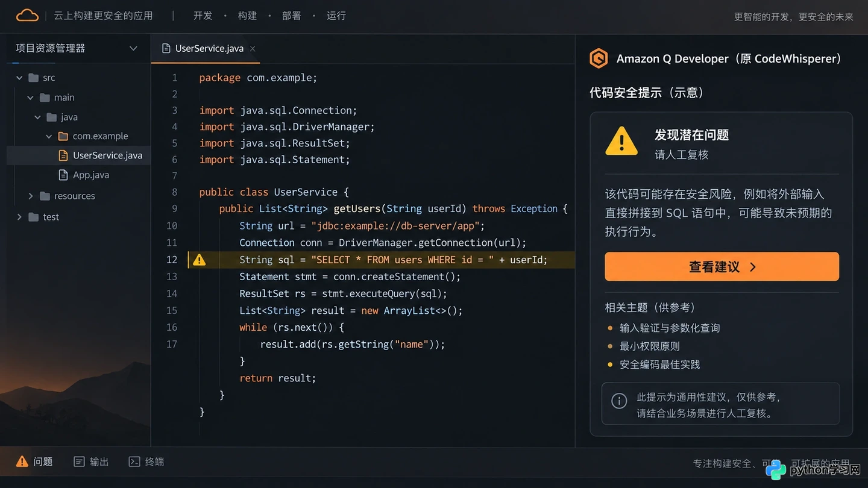Click the resources folder icon
Screen dimensions: 868x488
point(45,196)
